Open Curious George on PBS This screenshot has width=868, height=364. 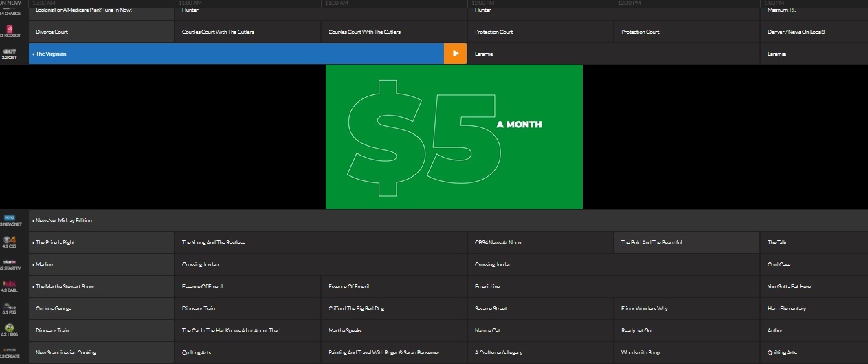101,308
